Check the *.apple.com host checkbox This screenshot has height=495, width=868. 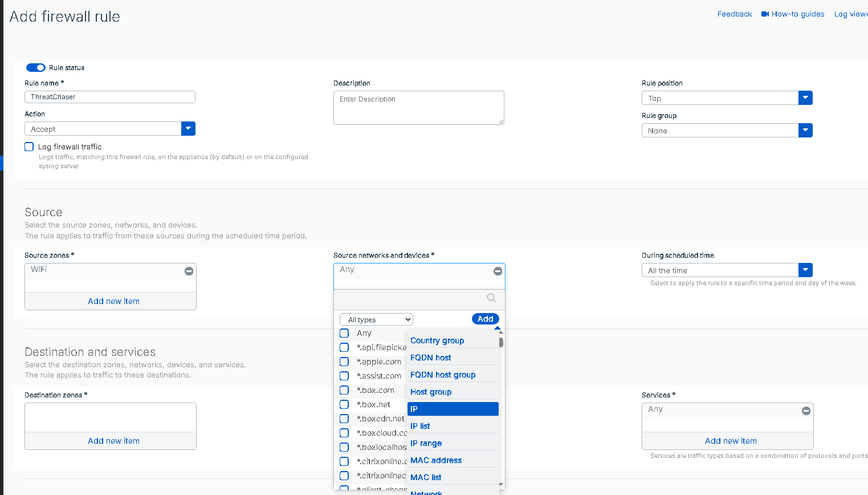point(344,362)
